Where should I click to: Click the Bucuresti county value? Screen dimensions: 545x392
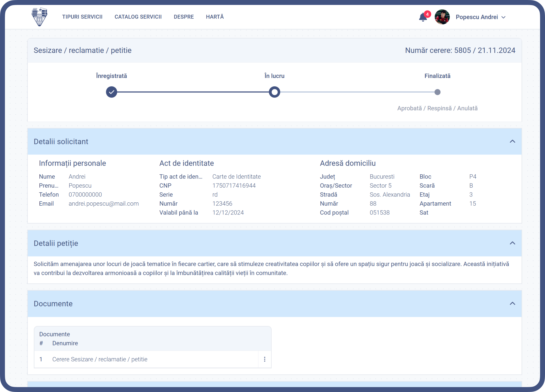pos(382,177)
